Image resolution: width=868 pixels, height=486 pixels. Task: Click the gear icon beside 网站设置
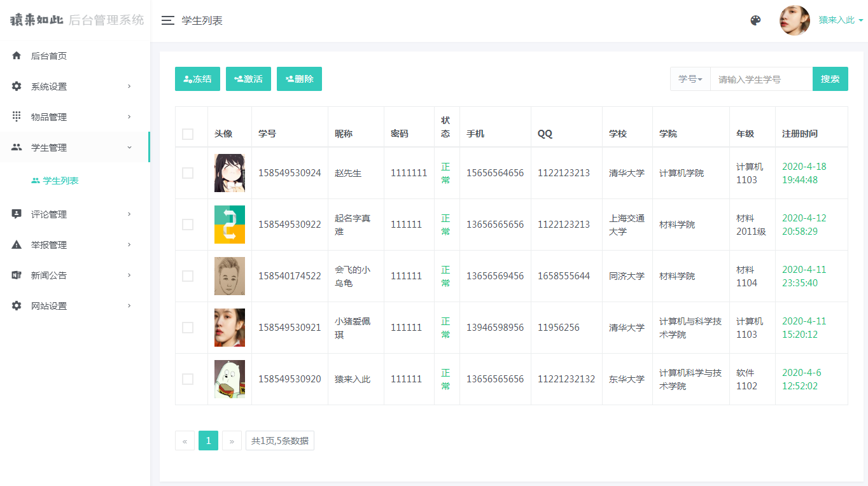coord(17,306)
